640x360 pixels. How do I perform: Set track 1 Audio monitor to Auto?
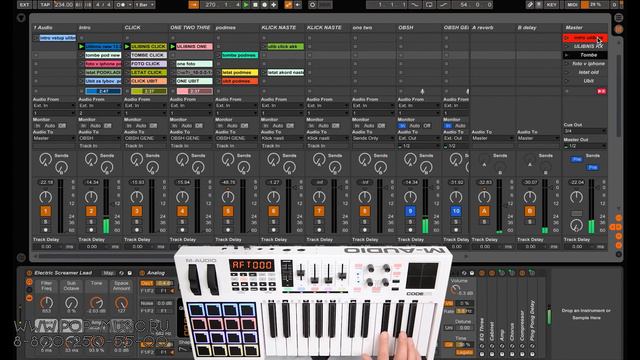coord(50,126)
